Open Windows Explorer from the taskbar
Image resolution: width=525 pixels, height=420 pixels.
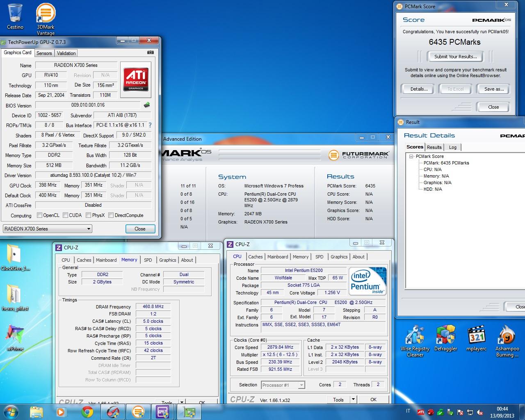pos(37,412)
